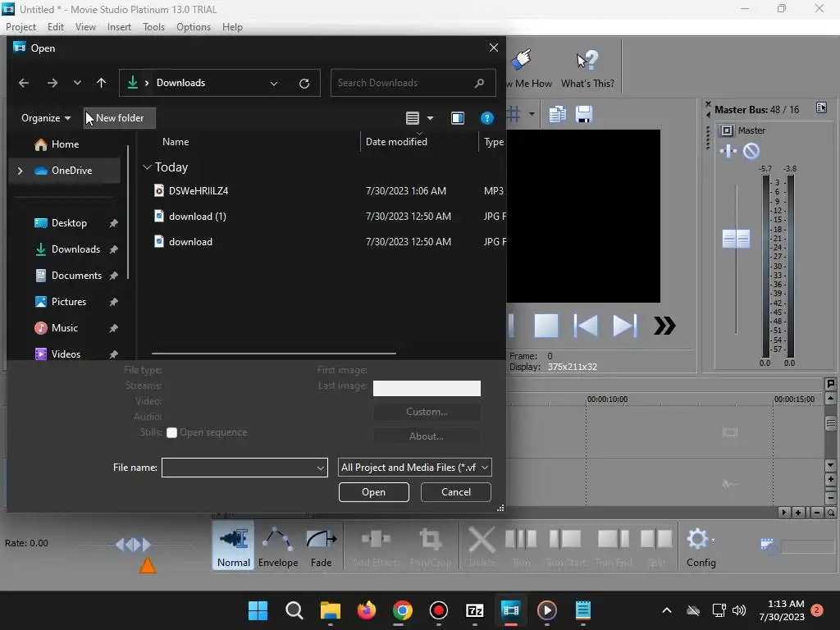Open 7-Zip from the taskbar

point(475,610)
